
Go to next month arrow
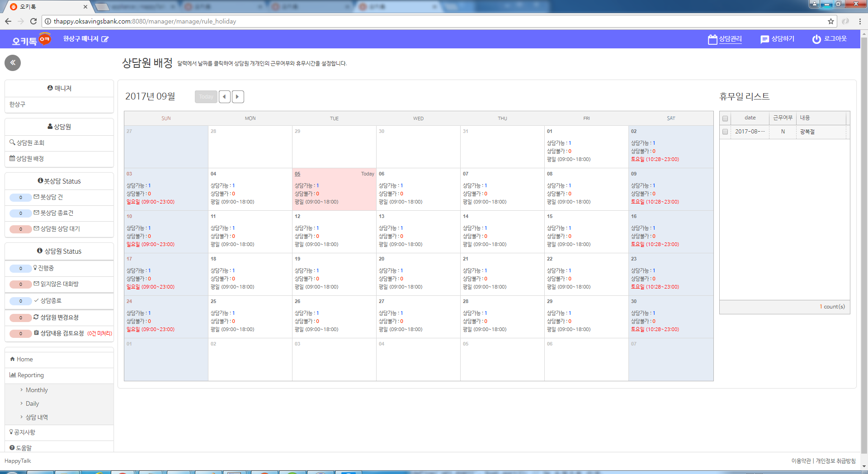238,97
